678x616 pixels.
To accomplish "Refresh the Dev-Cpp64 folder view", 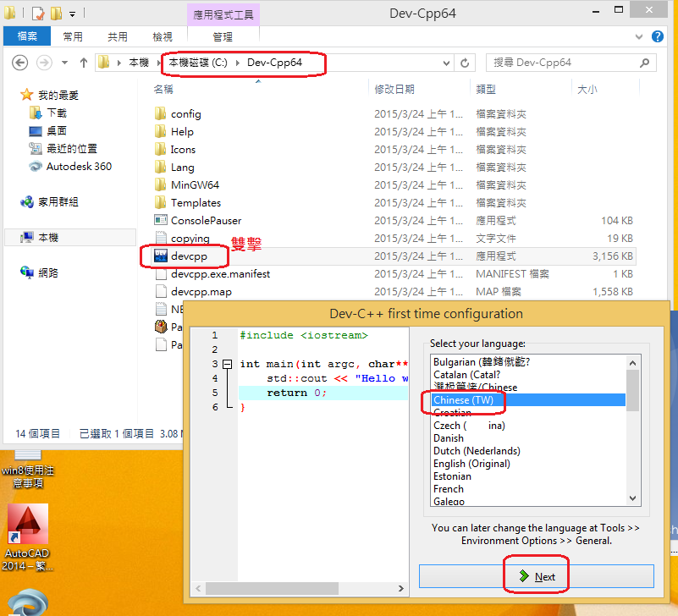I will pos(465,63).
